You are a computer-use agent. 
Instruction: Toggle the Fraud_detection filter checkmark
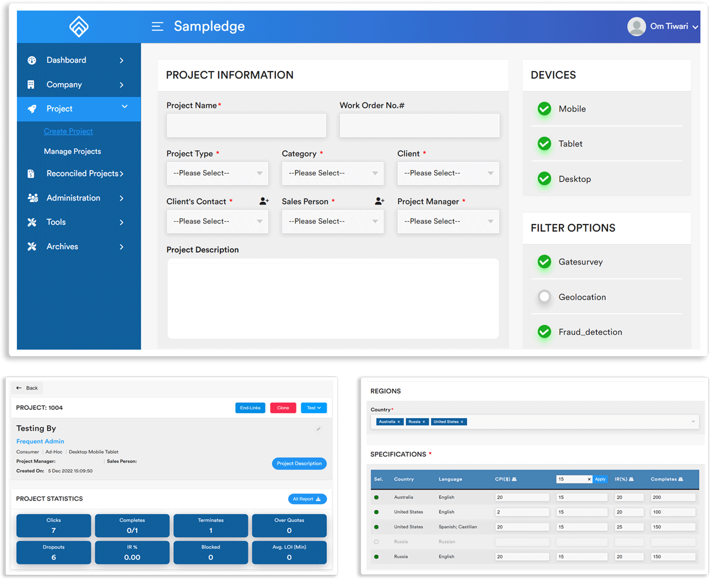(544, 332)
